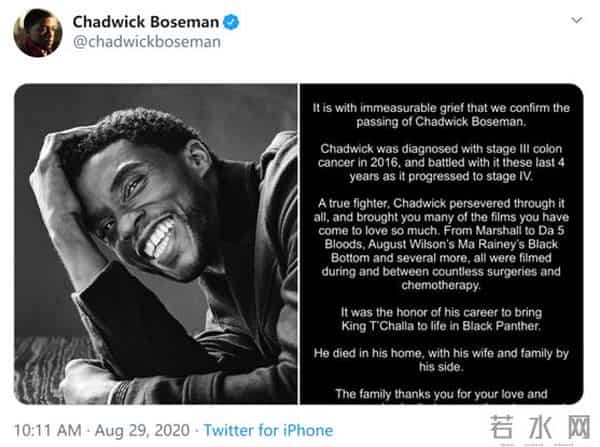This screenshot has height=447, width=600.
Task: Open the @chadwickboseman handle link
Action: (x=146, y=43)
